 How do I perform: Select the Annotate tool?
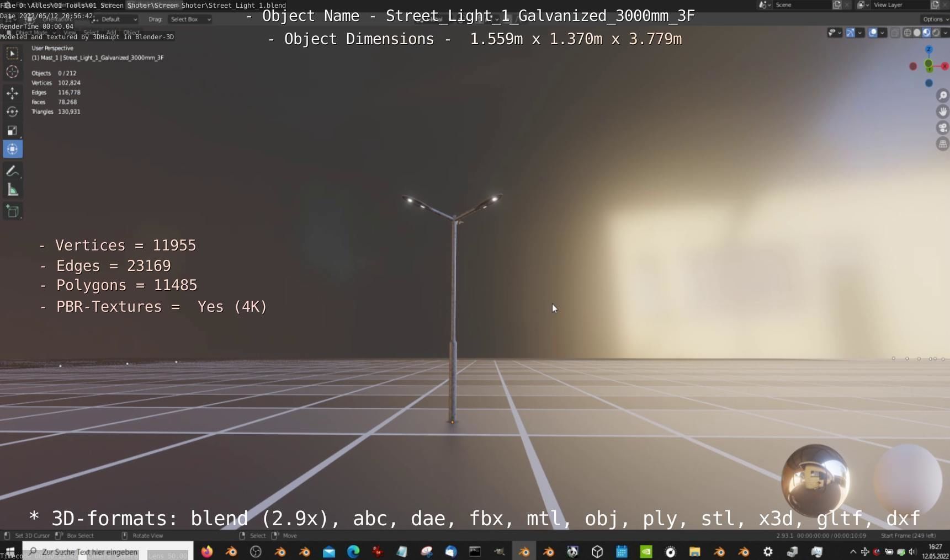[x=12, y=171]
